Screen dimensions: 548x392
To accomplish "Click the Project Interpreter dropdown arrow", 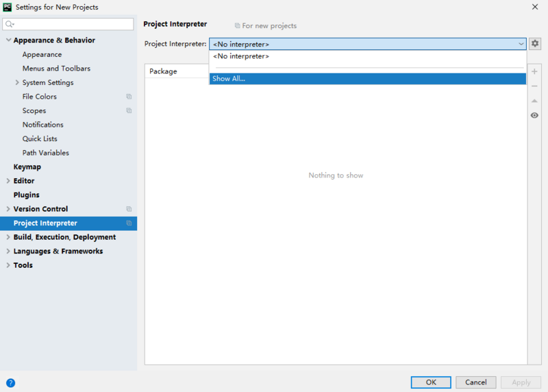I will point(521,44).
